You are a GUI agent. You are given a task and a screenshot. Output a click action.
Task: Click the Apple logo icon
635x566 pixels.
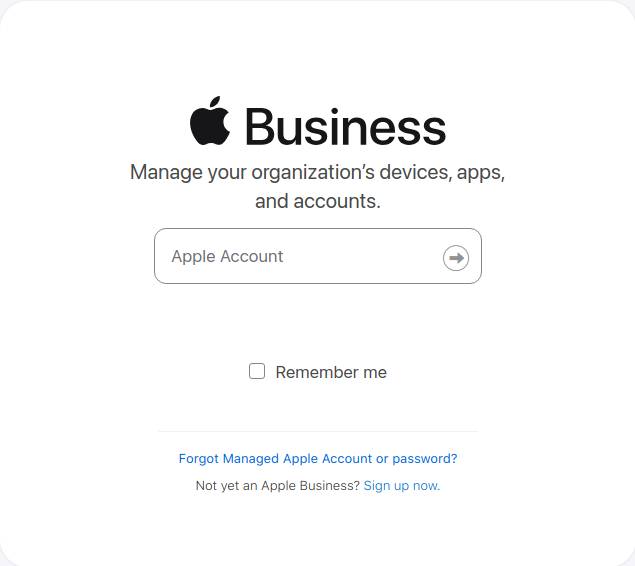pos(210,123)
